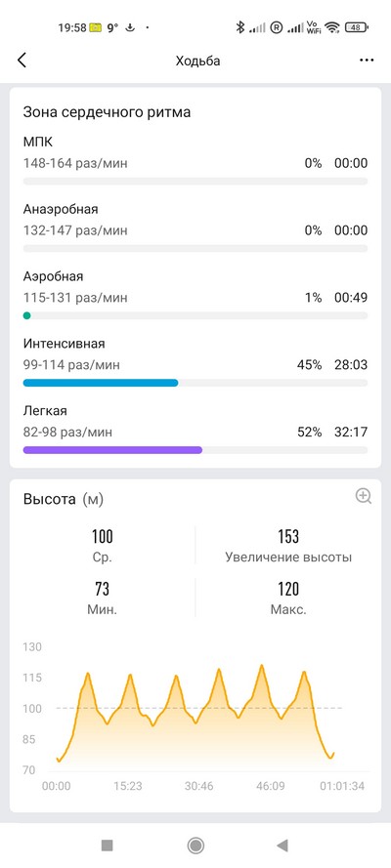The height and width of the screenshot is (868, 391).
Task: Tap the Bluetooth icon in status bar
Action: (x=239, y=27)
